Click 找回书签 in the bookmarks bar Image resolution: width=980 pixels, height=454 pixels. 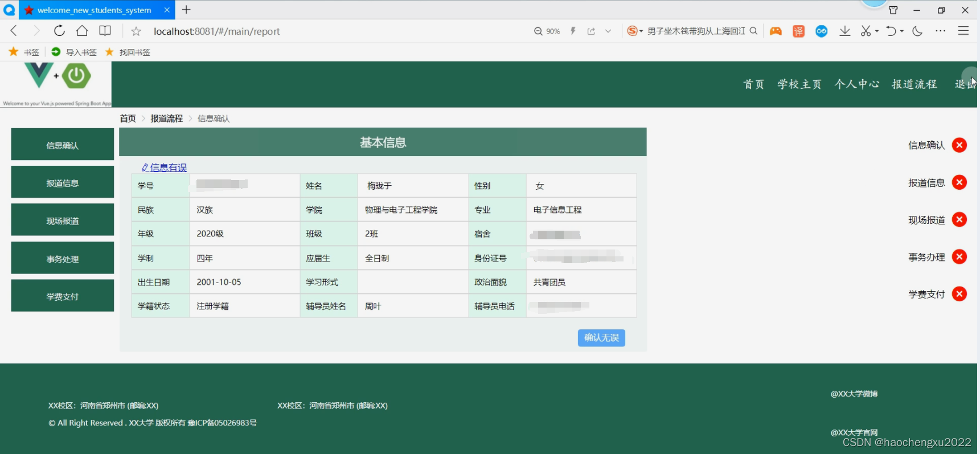(x=128, y=52)
